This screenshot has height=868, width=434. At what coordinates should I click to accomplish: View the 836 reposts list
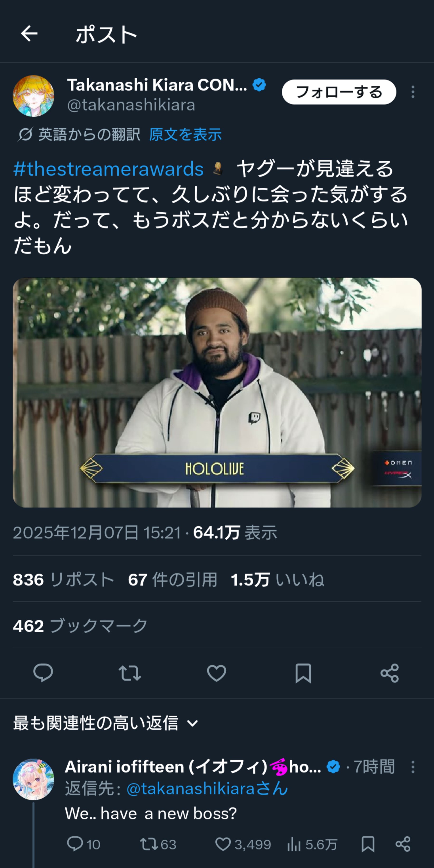point(64,579)
